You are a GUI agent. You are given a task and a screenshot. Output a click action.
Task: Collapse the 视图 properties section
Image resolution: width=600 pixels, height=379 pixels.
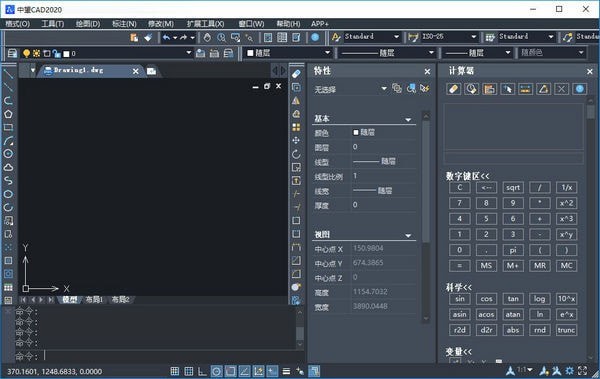[x=408, y=236]
